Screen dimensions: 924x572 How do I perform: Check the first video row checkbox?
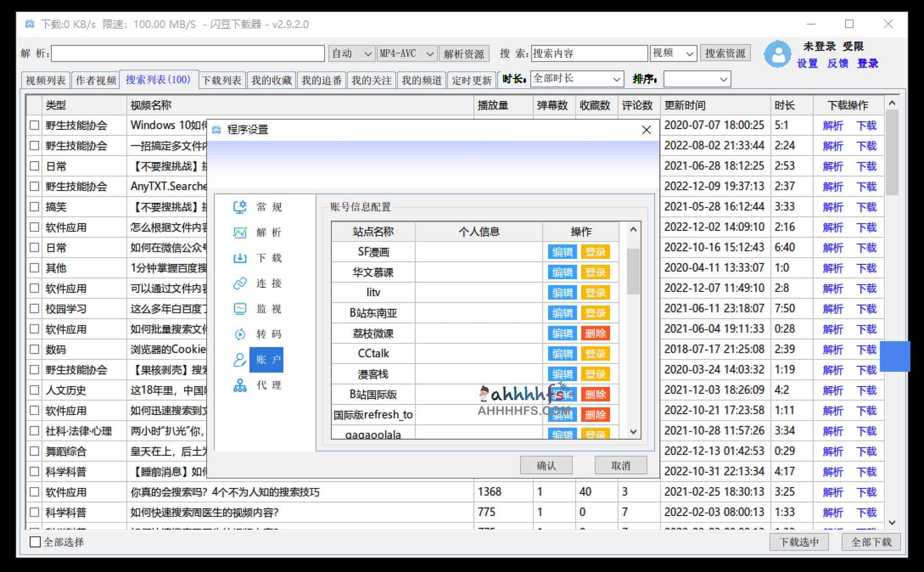pos(34,125)
